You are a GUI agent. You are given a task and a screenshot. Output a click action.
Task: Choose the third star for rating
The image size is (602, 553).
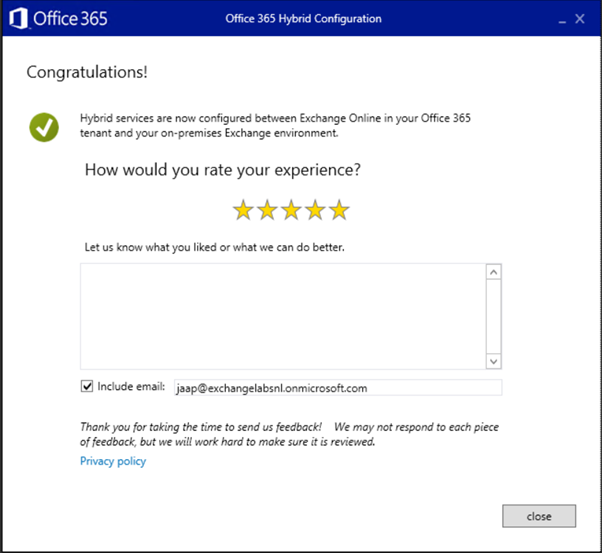[291, 210]
